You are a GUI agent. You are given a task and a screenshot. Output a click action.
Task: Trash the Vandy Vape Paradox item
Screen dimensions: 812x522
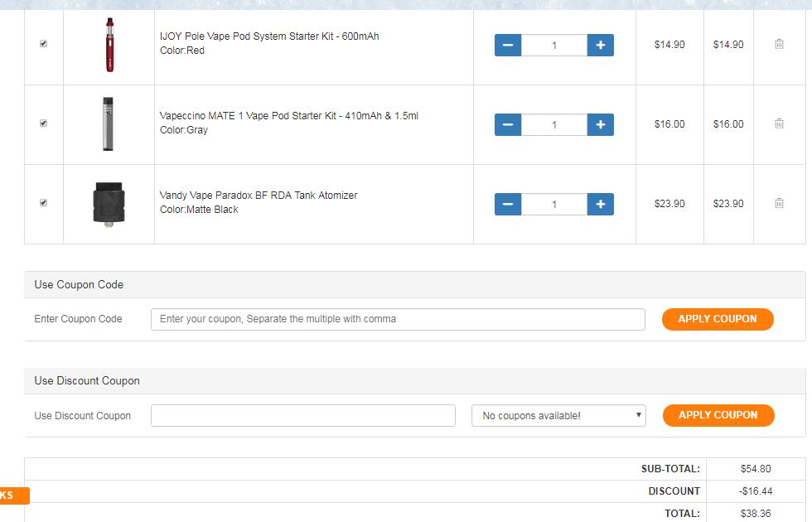click(x=779, y=204)
